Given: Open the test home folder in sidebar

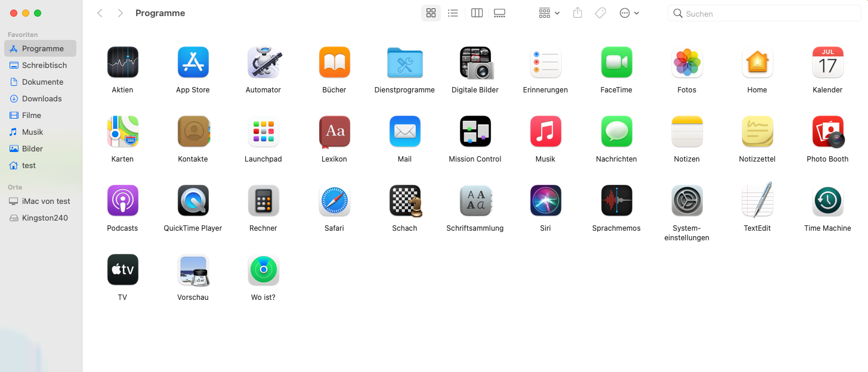Looking at the screenshot, I should 40,165.
